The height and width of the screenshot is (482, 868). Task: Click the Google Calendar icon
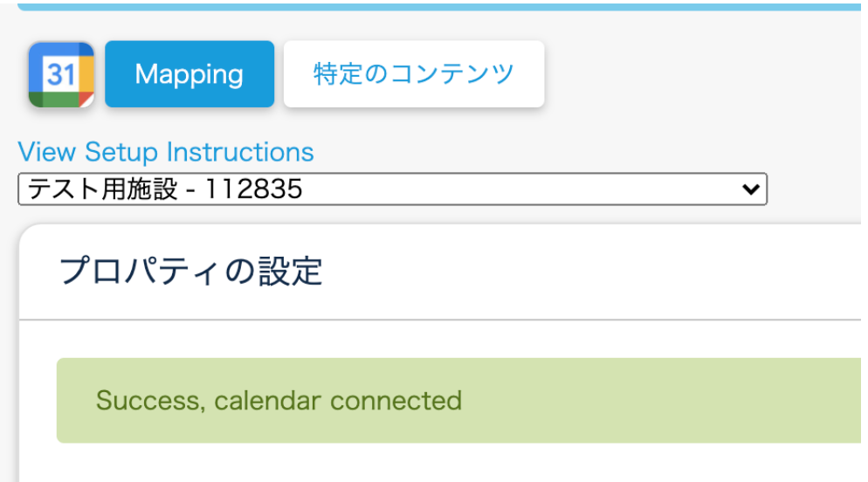61,75
